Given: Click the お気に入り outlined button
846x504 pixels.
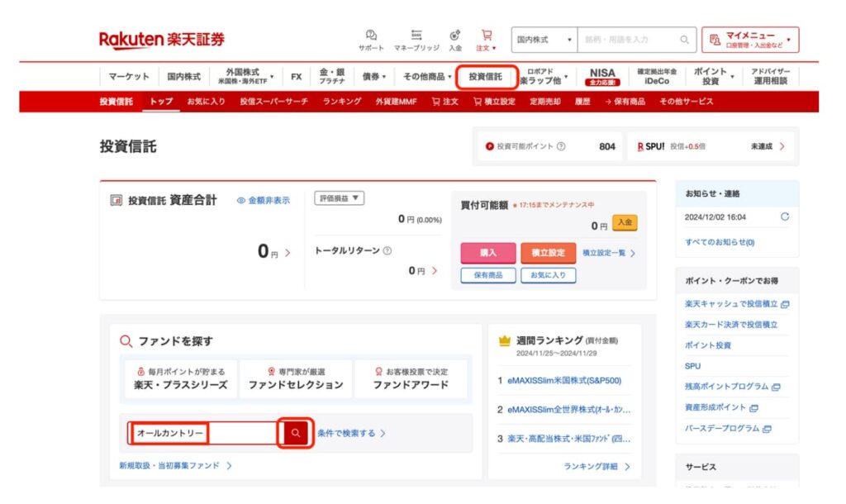Looking at the screenshot, I should click(x=549, y=275).
